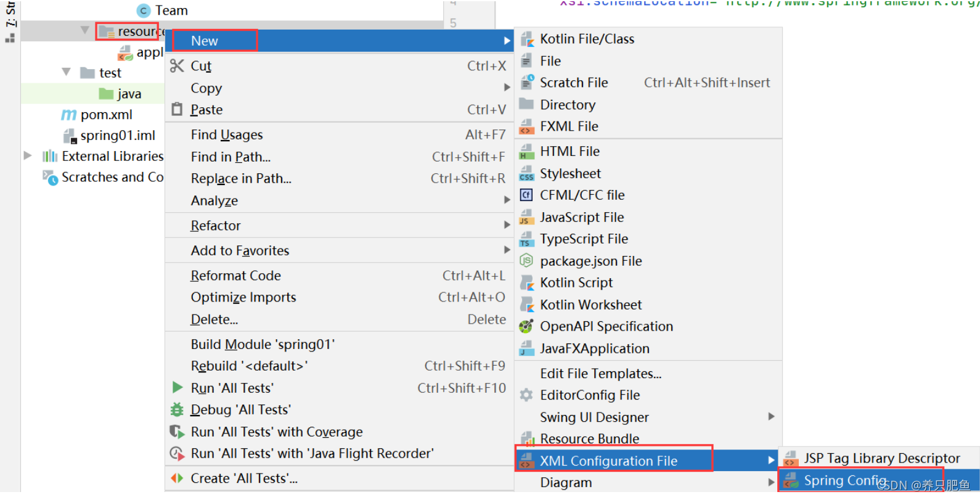Click the Maven pom.xml icon
The width and height of the screenshot is (980, 497).
point(69,115)
